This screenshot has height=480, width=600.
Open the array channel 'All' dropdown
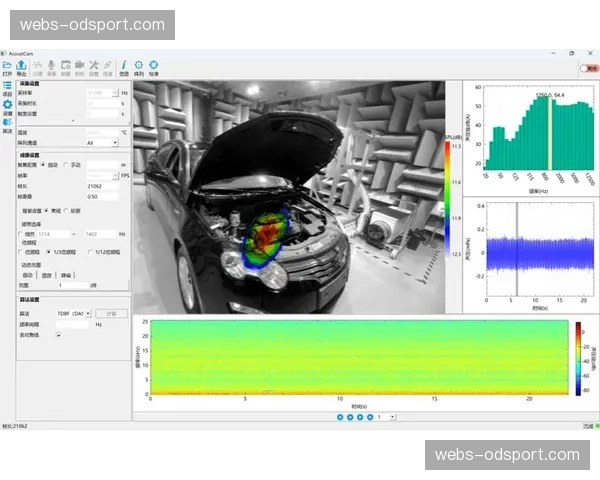pyautogui.click(x=102, y=142)
